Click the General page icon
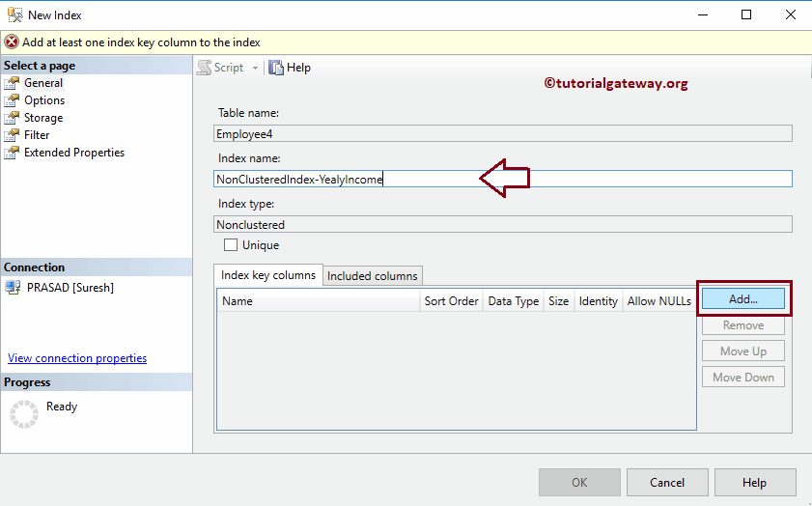 12,83
